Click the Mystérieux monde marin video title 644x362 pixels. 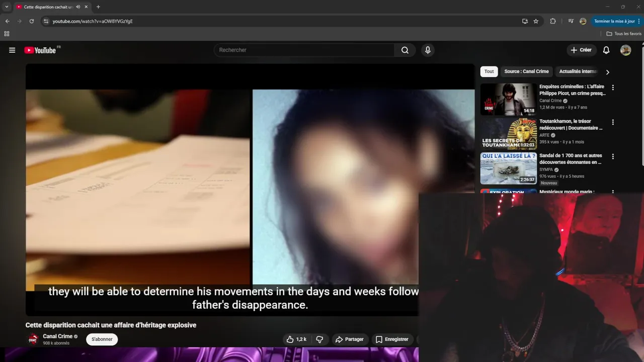[567, 192]
